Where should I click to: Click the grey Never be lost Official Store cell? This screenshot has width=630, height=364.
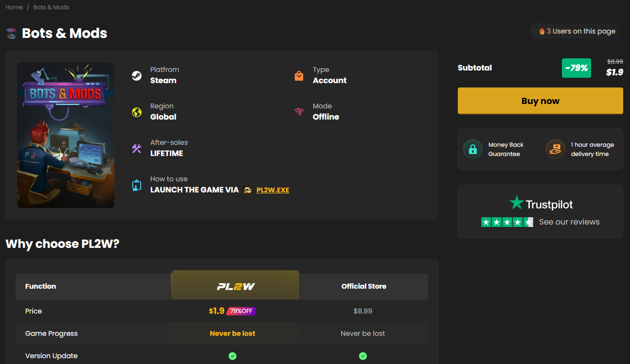click(x=363, y=333)
